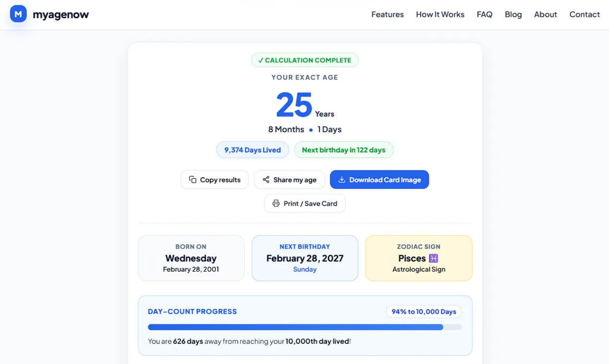Screen dimensions: 609x364
Task: Click the share icon in Share my age
Action: (x=266, y=180)
